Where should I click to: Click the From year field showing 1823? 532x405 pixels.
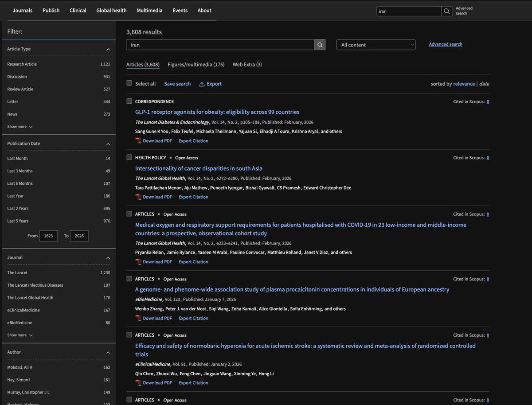(x=48, y=236)
